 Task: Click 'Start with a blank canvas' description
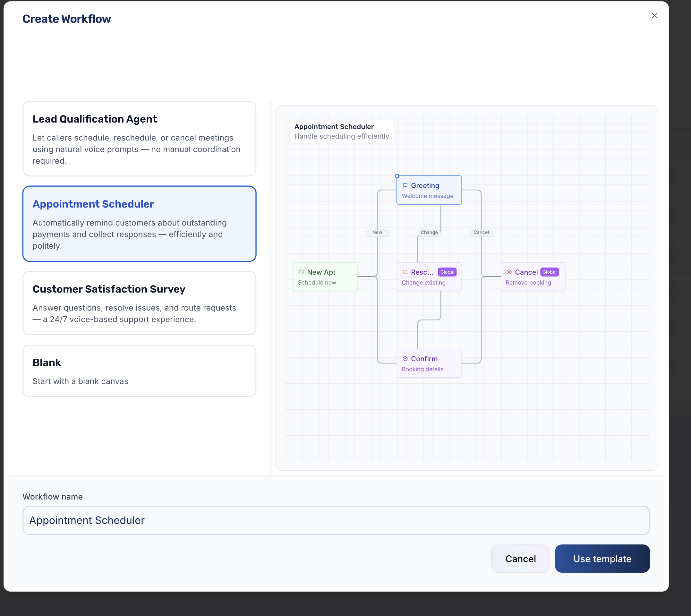pos(80,381)
